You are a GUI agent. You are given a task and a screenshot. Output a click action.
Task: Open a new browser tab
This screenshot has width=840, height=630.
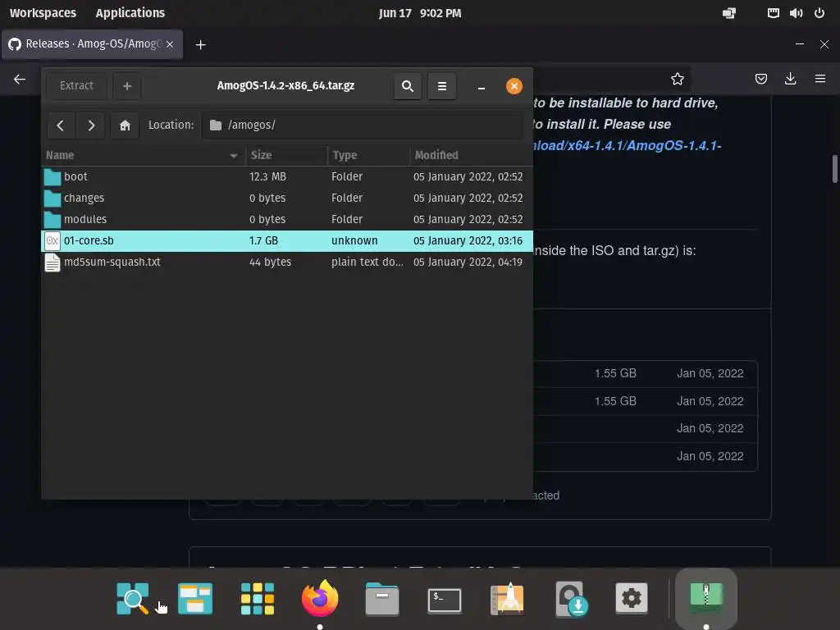[x=200, y=45]
